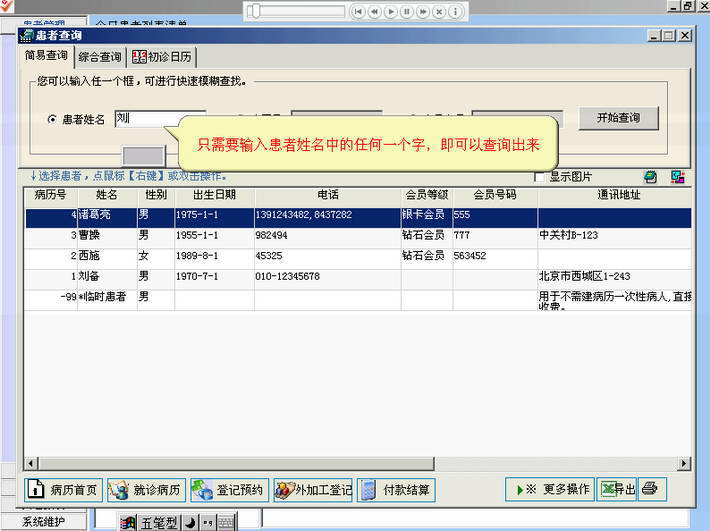The width and height of the screenshot is (710, 531).
Task: Open 病历首页 button
Action: (x=63, y=490)
